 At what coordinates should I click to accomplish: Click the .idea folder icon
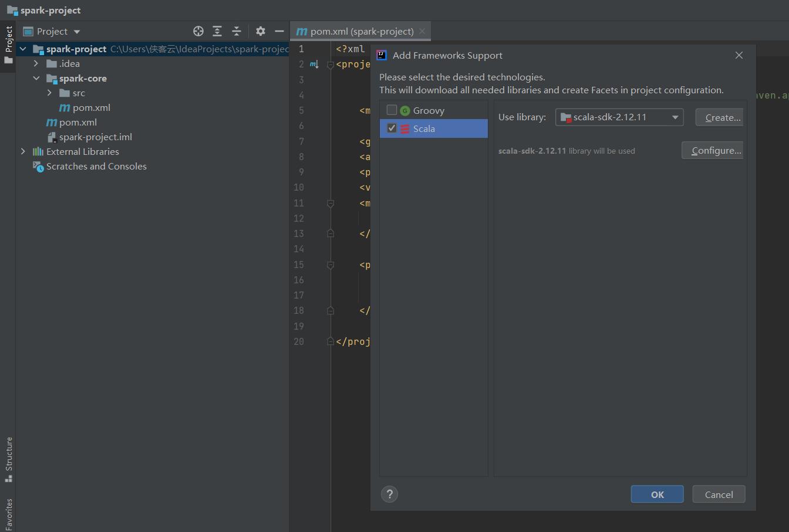pos(52,63)
